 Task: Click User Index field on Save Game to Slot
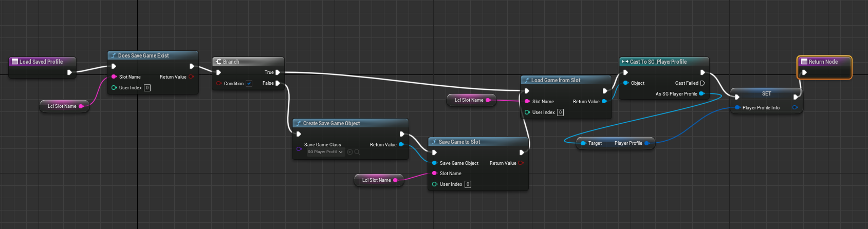coord(468,184)
